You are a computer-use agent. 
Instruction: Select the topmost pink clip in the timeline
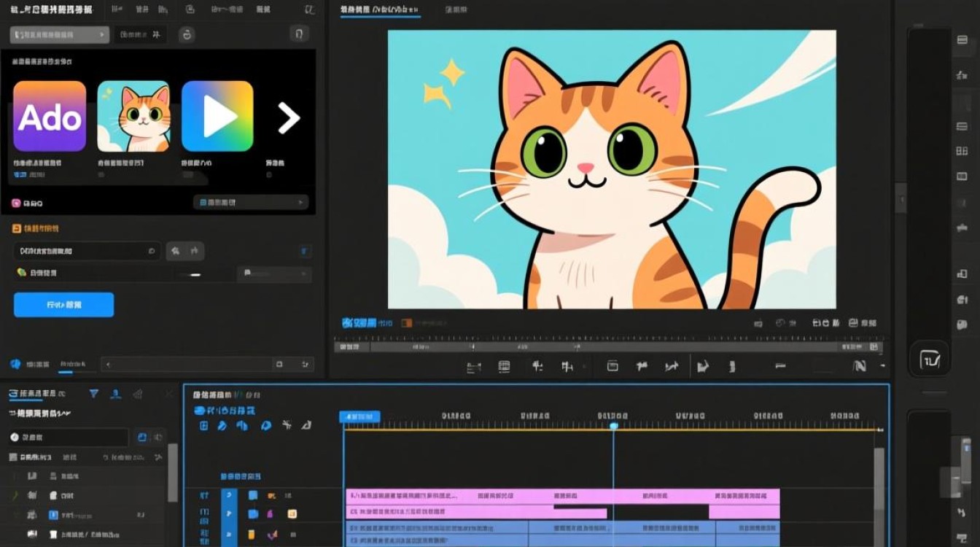click(563, 496)
